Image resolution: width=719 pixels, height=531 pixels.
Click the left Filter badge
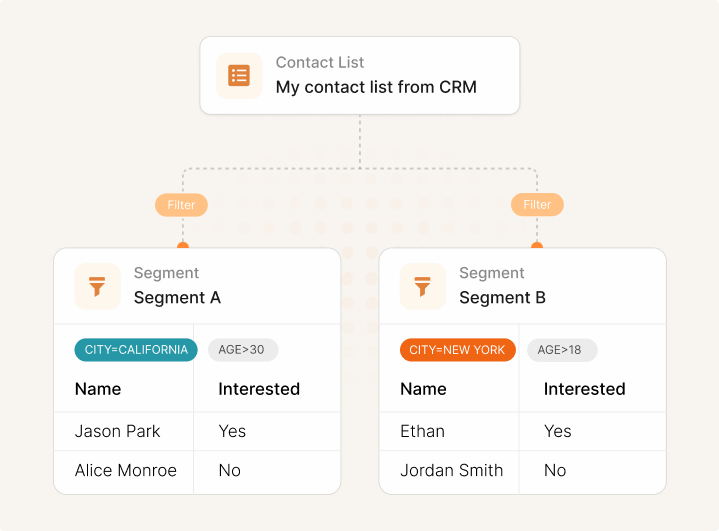pos(181,205)
